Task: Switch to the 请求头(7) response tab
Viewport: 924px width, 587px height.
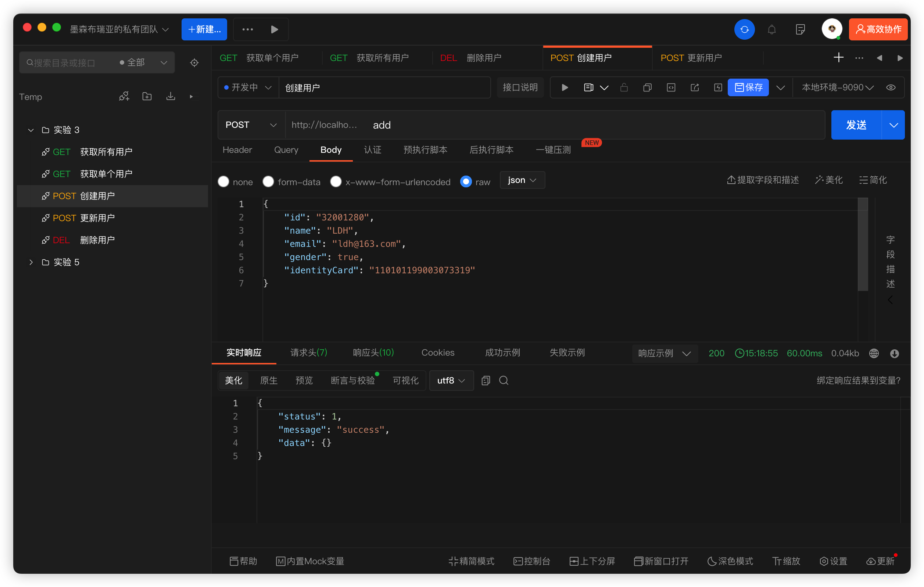Action: point(308,352)
